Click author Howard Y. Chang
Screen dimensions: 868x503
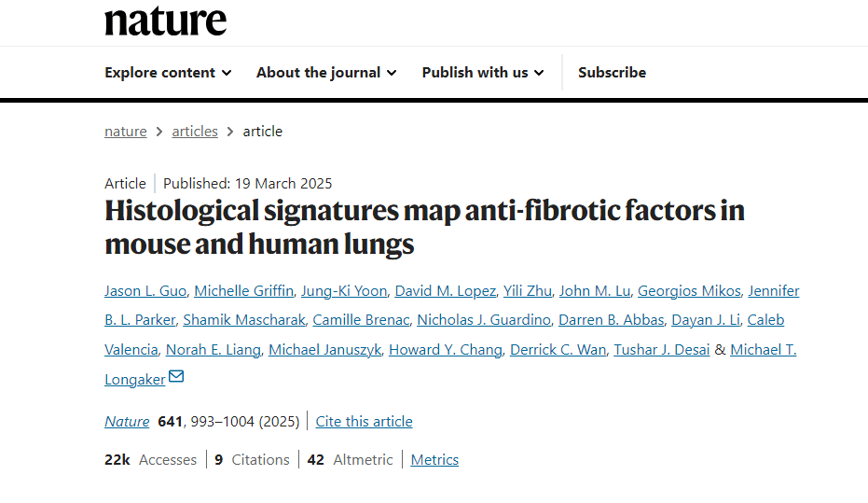point(449,350)
